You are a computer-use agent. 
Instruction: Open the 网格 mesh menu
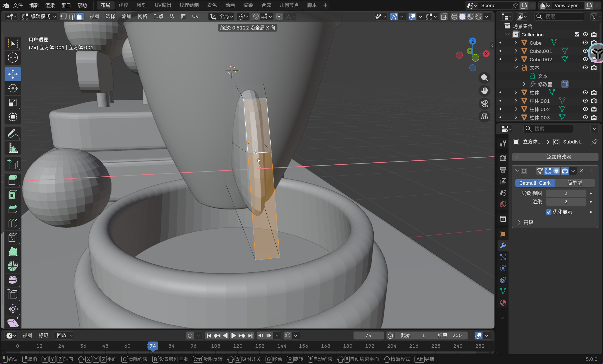[x=142, y=16]
